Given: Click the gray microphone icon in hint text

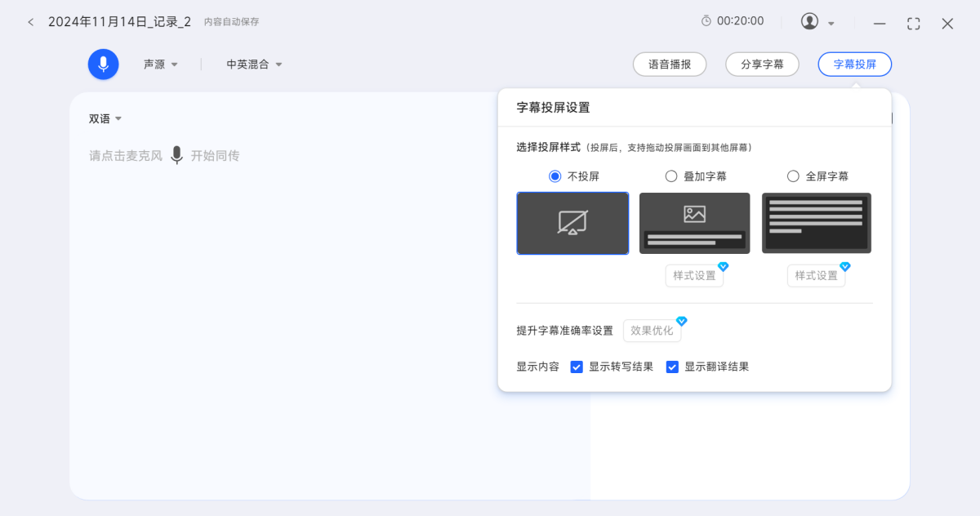Looking at the screenshot, I should pyautogui.click(x=176, y=155).
